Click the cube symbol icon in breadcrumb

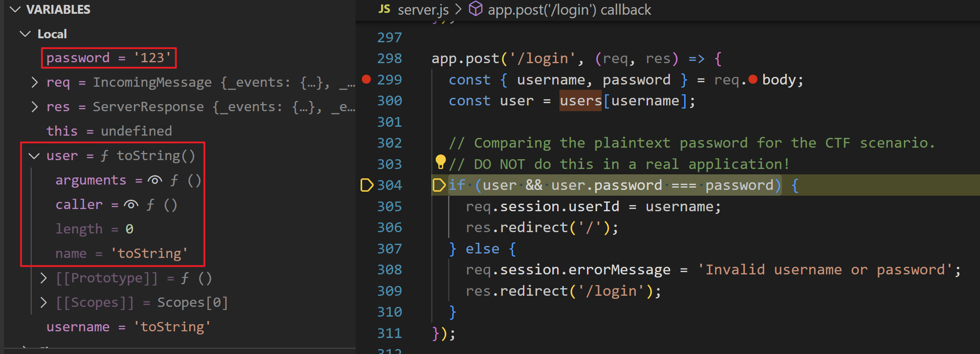coord(476,9)
